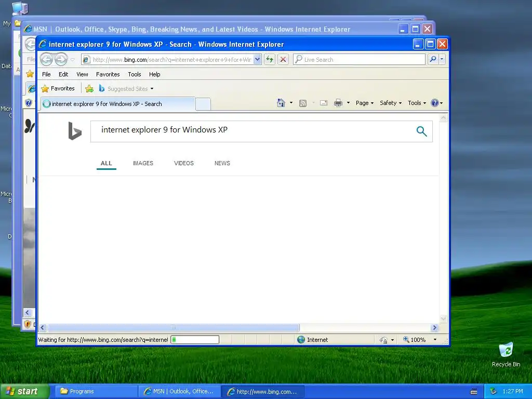Click the Home page icon

(281, 103)
